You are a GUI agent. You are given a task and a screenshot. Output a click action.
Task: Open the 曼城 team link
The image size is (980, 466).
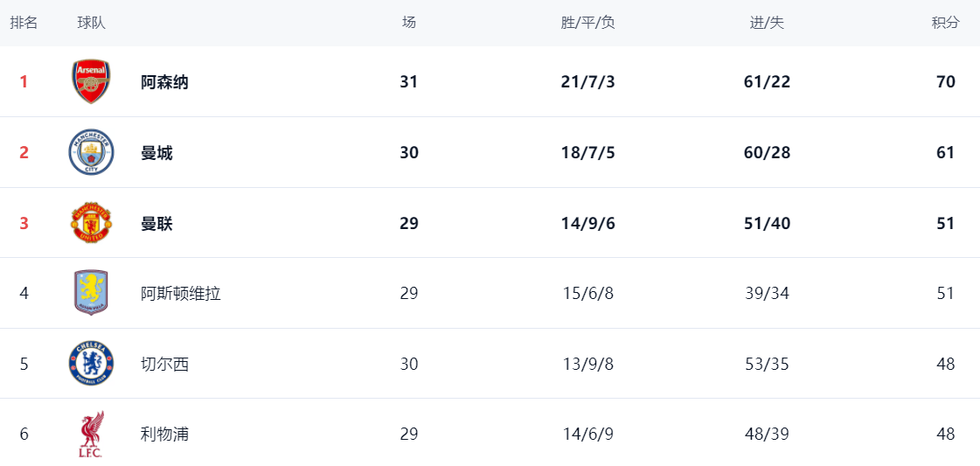pyautogui.click(x=156, y=153)
